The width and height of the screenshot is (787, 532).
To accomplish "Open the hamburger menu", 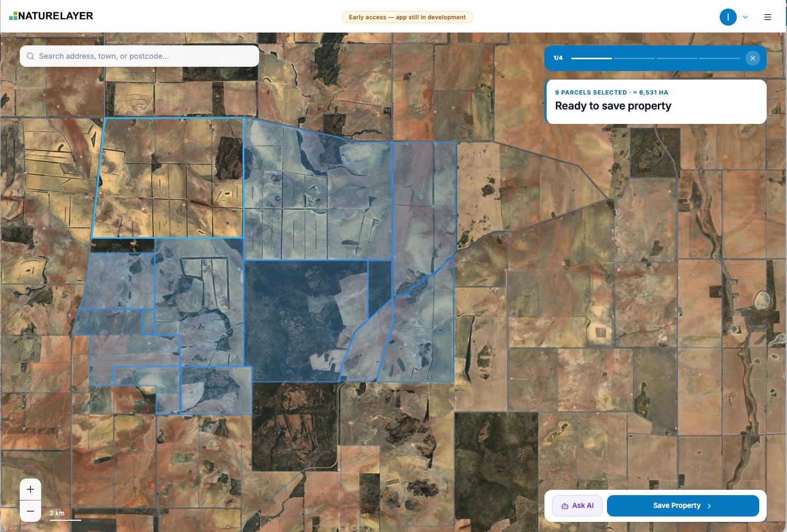I will (x=768, y=17).
